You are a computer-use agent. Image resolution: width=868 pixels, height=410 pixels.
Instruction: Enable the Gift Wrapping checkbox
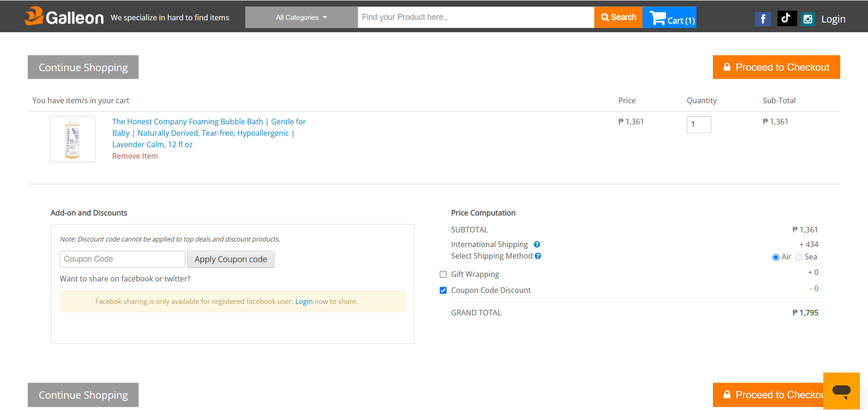443,274
